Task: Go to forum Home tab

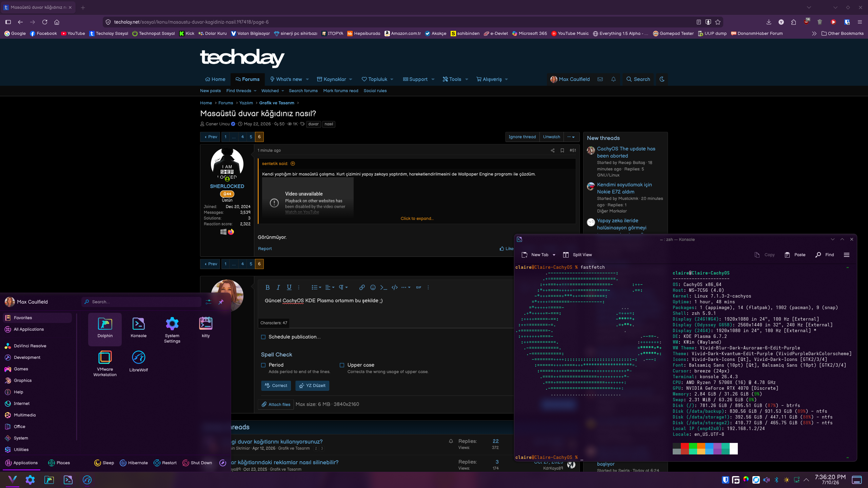Action: 215,79
